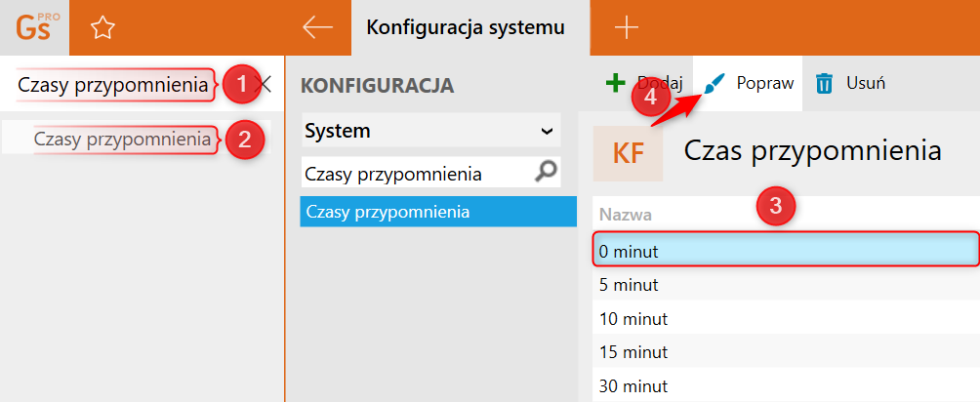This screenshot has width=980, height=402.
Task: Switch to Konfiguracja systemu tab
Action: click(x=465, y=28)
